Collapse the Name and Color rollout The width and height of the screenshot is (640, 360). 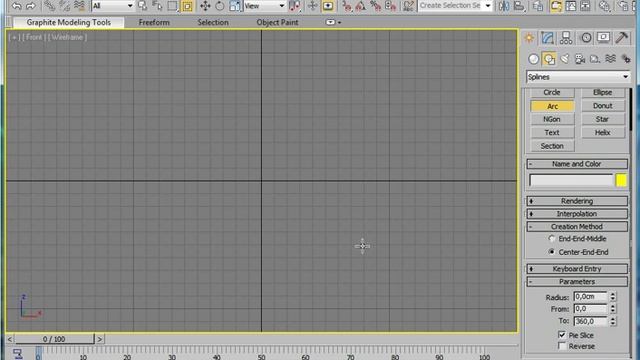coord(577,164)
